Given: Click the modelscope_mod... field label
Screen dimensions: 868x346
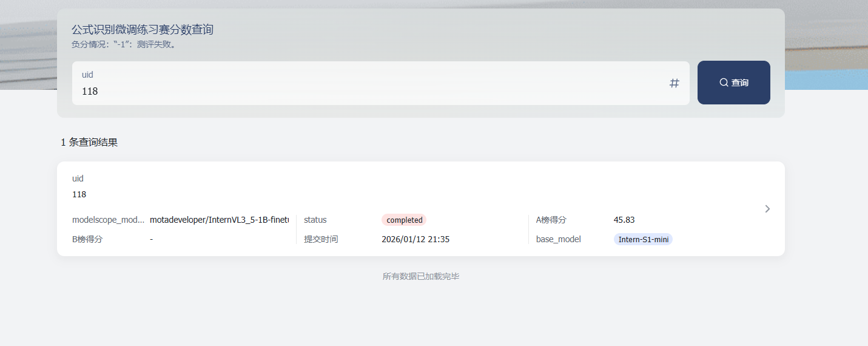Looking at the screenshot, I should click(x=109, y=220).
